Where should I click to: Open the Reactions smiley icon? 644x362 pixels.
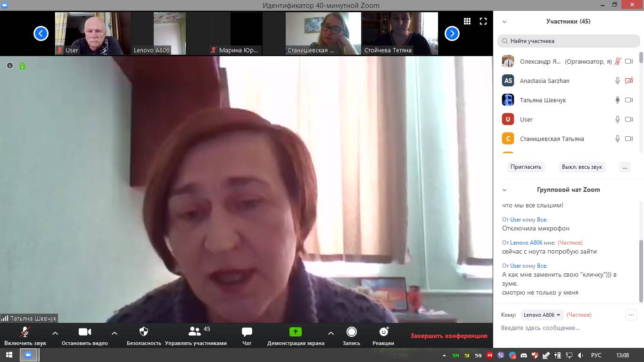point(383,332)
